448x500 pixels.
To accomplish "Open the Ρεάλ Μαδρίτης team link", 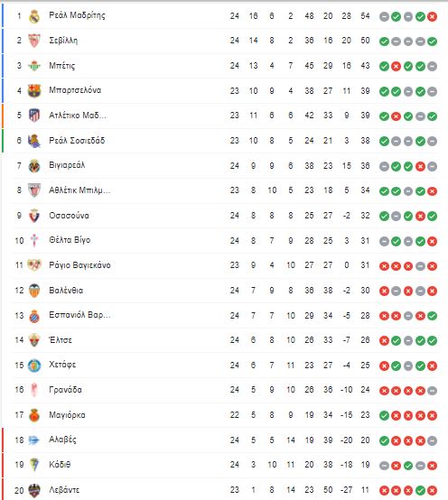I will coord(77,15).
